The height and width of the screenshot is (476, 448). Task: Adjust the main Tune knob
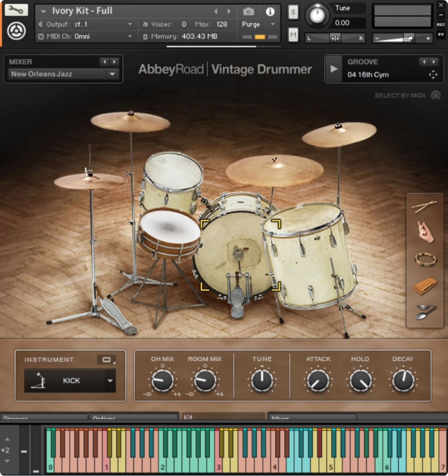317,16
